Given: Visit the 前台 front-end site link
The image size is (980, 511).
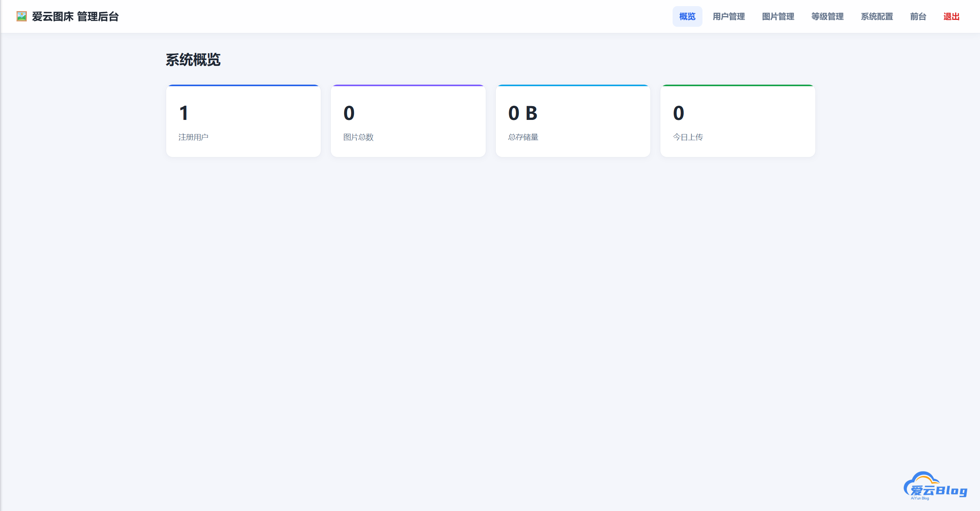Looking at the screenshot, I should [918, 16].
